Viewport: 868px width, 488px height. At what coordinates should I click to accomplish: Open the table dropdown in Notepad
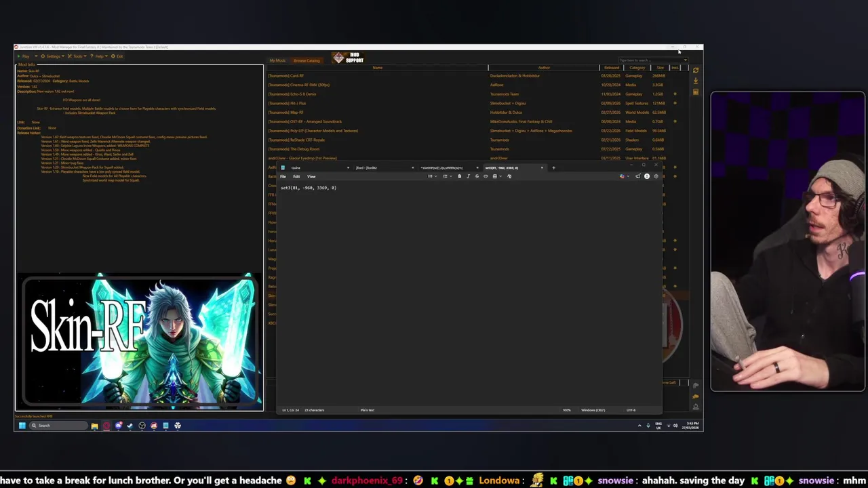(497, 176)
